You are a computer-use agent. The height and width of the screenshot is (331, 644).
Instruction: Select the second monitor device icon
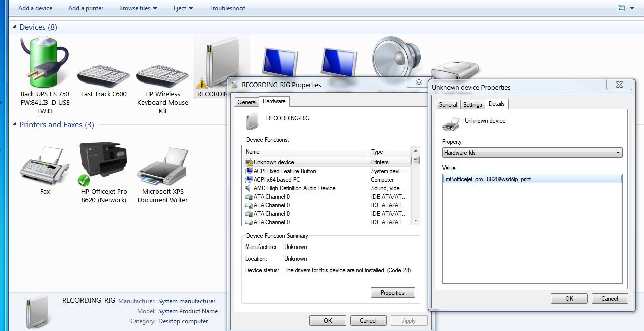point(339,61)
